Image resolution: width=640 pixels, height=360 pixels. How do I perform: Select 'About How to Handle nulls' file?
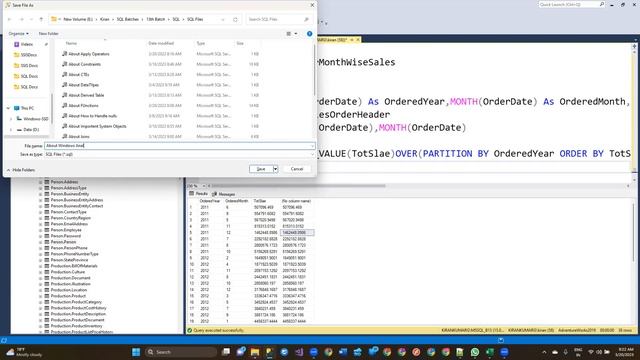(92, 116)
